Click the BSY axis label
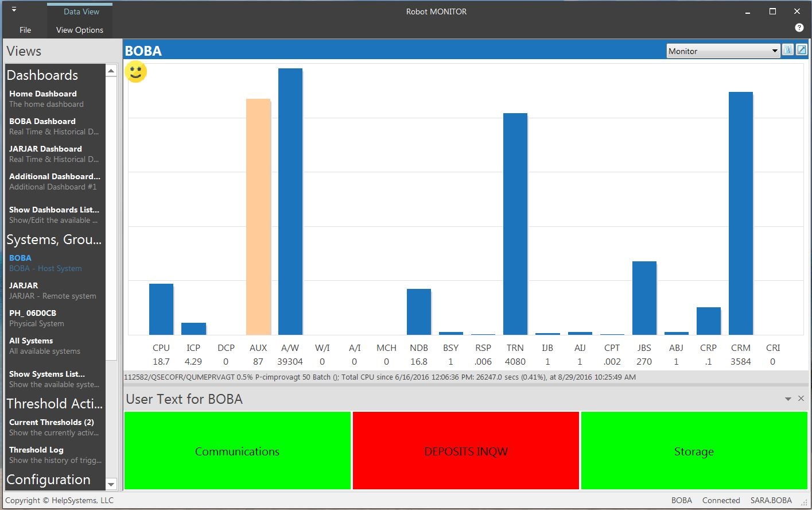The width and height of the screenshot is (812, 510). pos(451,347)
